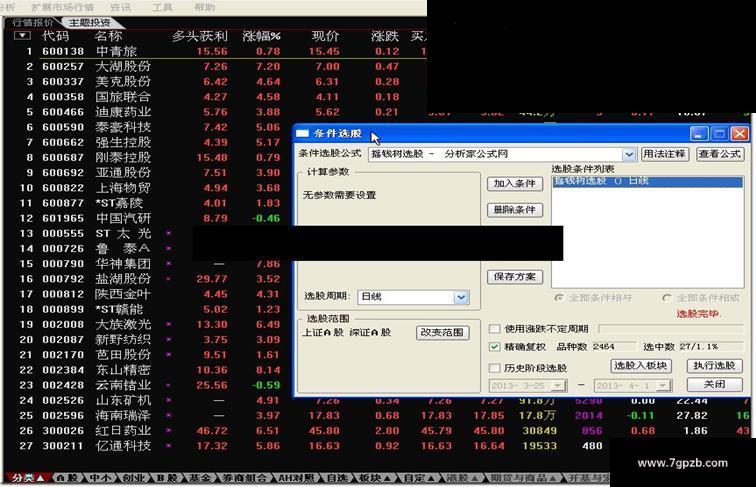Enable the 历史阶段选股 checkbox
Screen dimensions: 756x487
point(494,368)
